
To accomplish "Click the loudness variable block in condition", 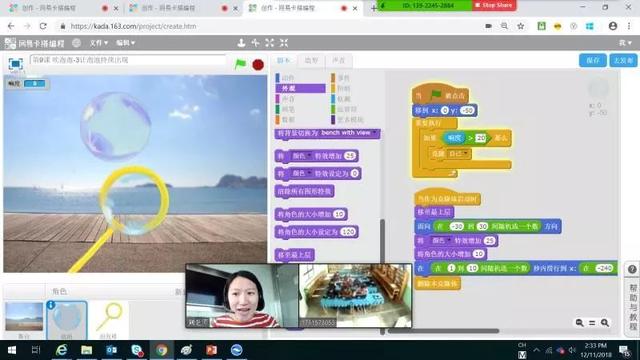I will (454, 138).
